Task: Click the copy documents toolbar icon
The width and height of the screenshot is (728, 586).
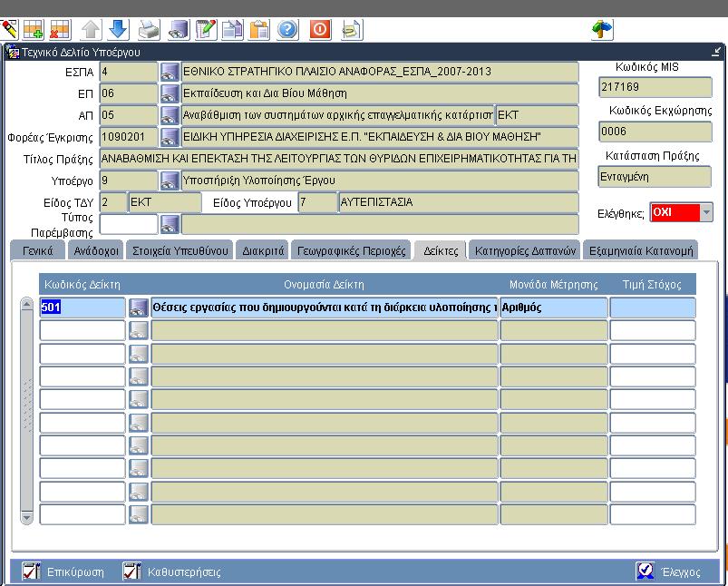Action: 233,30
